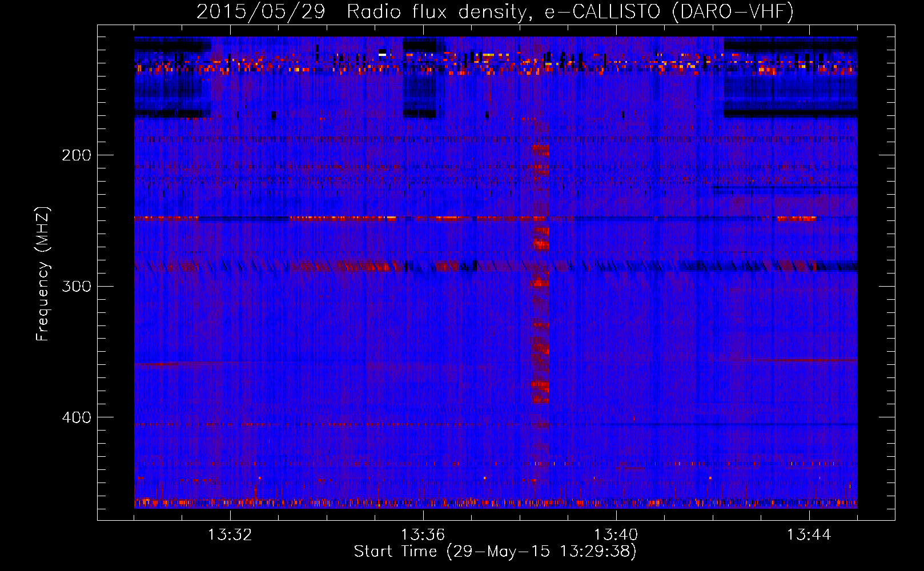Viewport: 924px width, 571px height.
Task: Click the 'Frequency (MHZ)' y-axis label
Action: 43,274
